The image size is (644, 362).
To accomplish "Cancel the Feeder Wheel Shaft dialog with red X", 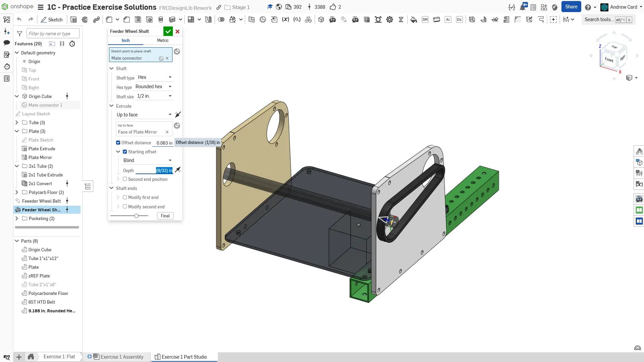I will [178, 31].
